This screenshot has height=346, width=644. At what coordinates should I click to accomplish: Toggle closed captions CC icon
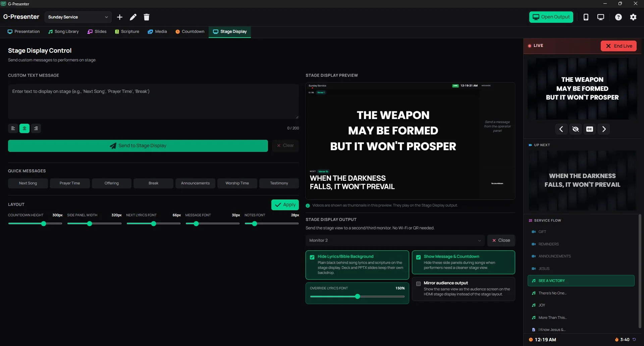click(x=590, y=129)
